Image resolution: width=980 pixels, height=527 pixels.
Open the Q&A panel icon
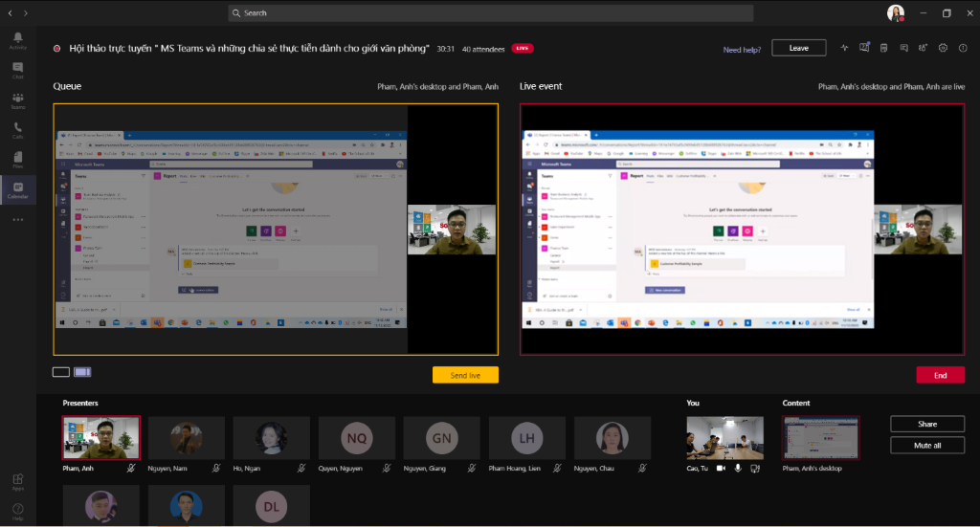(864, 48)
